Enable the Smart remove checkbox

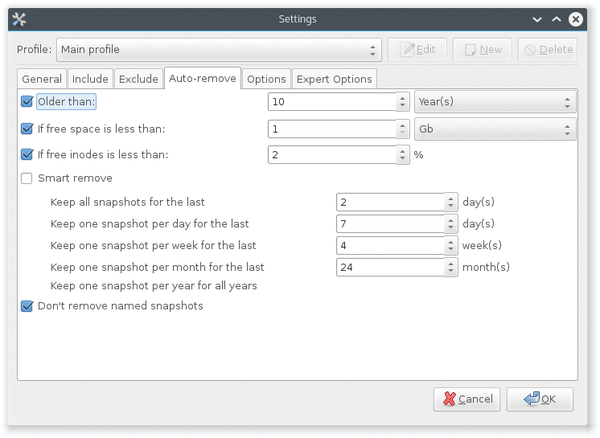(27, 178)
